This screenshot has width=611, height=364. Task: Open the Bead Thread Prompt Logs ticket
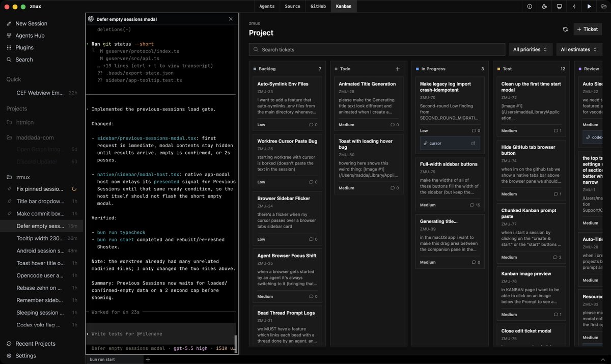point(287,326)
